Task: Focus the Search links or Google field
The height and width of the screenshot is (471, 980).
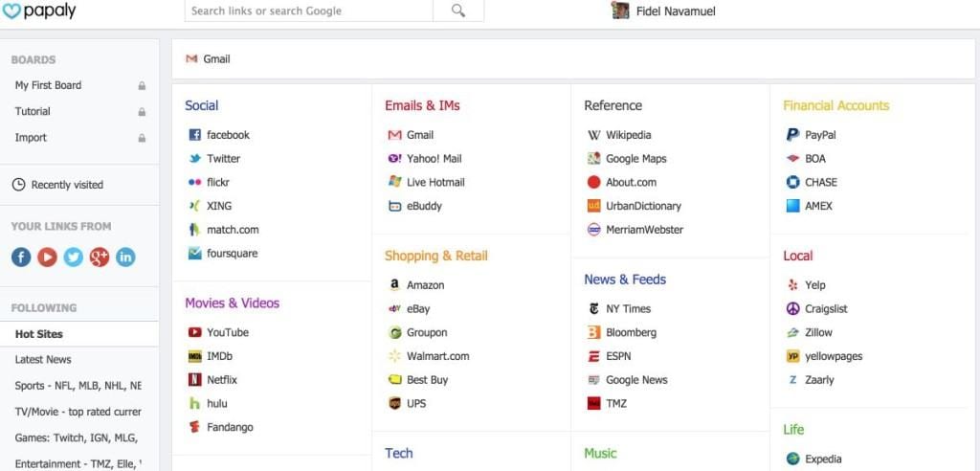Action: coord(309,11)
